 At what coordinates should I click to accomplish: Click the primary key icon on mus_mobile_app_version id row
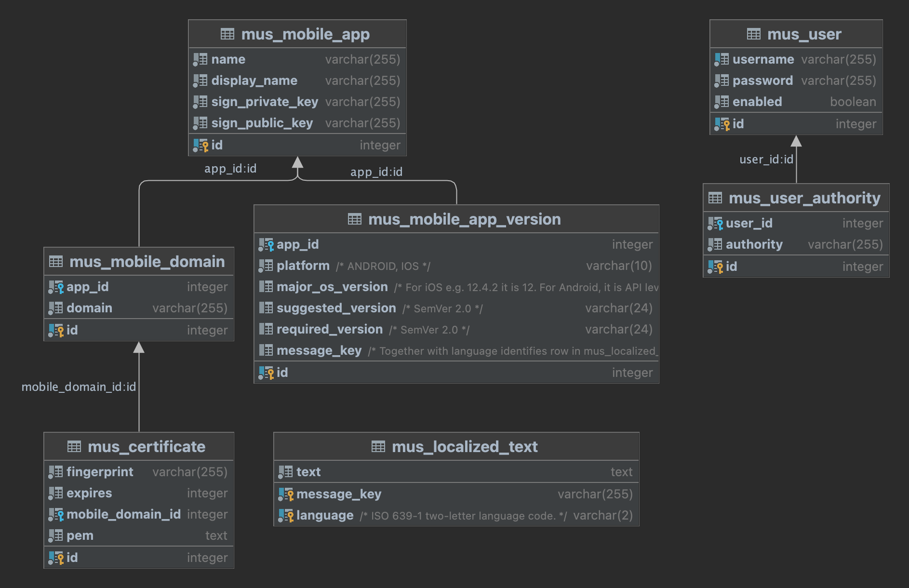coord(266,372)
